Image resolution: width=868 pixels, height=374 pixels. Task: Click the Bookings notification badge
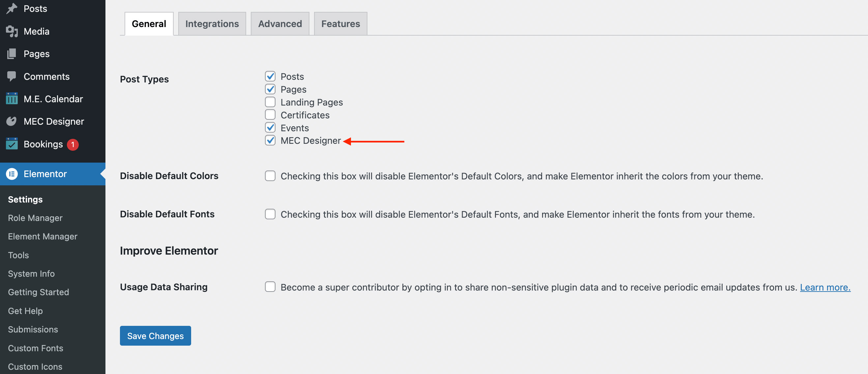click(x=72, y=144)
